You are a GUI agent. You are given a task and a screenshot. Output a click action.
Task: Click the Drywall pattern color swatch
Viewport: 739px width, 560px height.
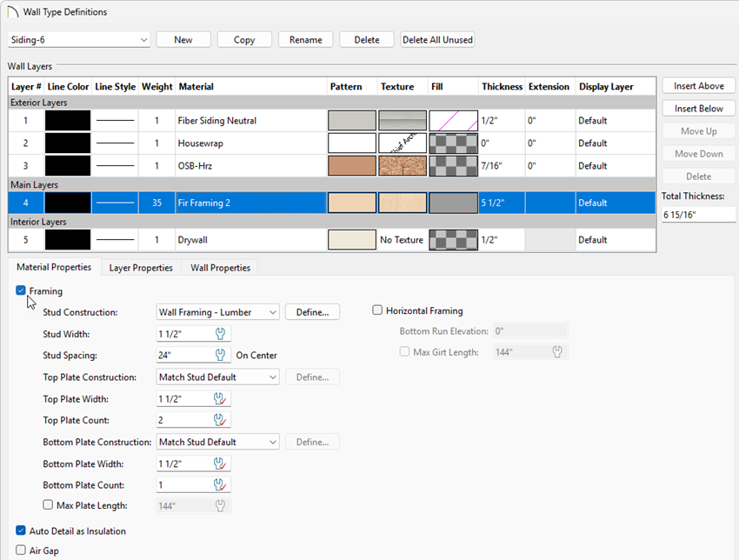click(352, 240)
